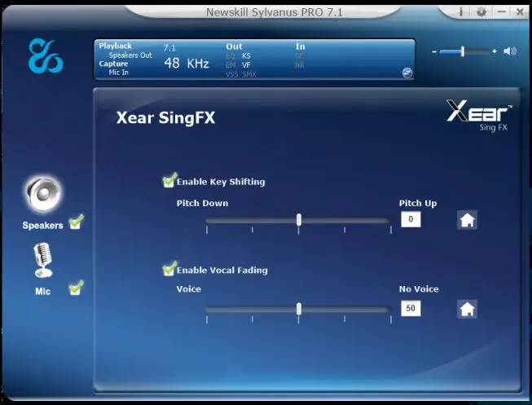Image resolution: width=532 pixels, height=405 pixels.
Task: Click the Capture heading in status panel
Action: pos(113,64)
